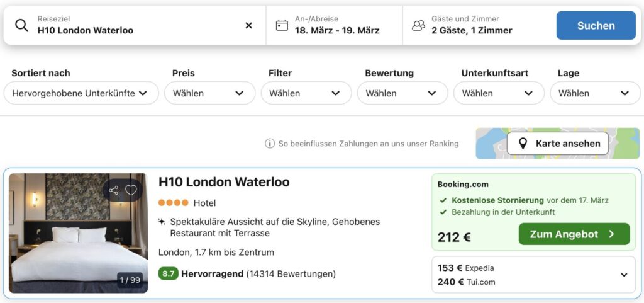Click the magnifying glass search icon
Viewport: 644px width, 303px height.
pos(21,25)
